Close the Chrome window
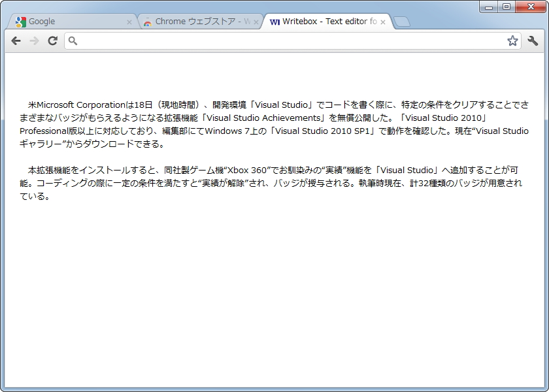The image size is (549, 392). click(531, 7)
